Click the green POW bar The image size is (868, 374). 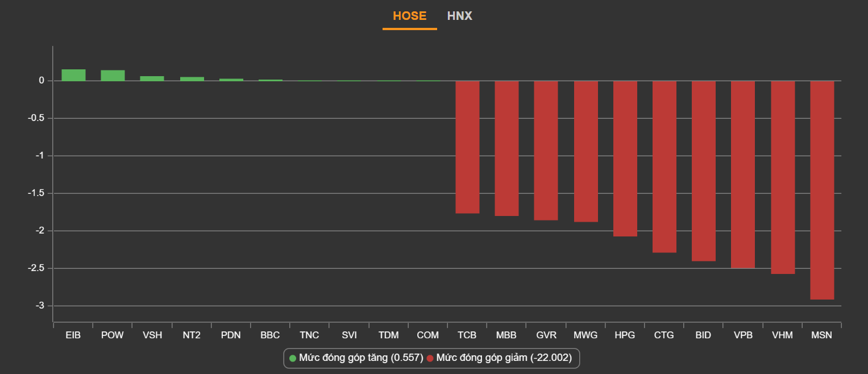(x=113, y=76)
